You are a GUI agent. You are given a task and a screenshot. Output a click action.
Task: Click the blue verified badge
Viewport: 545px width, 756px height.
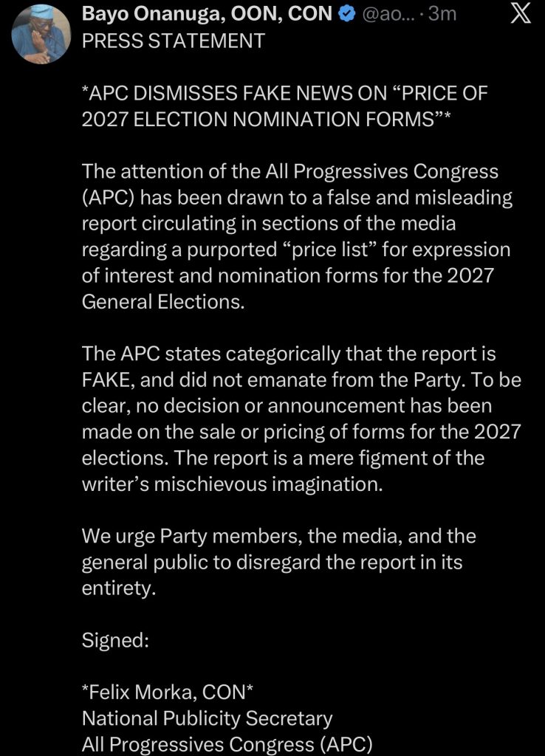click(346, 14)
